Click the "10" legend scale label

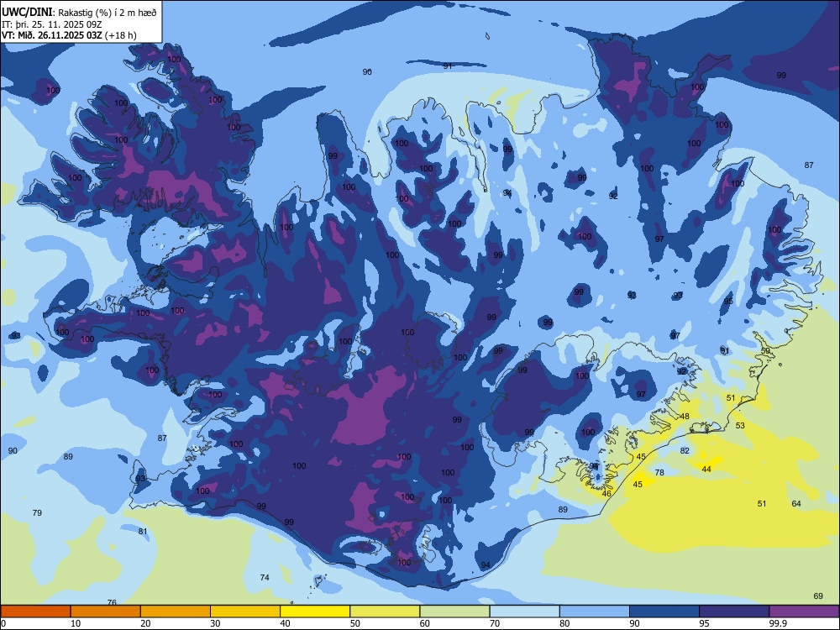tap(76, 623)
